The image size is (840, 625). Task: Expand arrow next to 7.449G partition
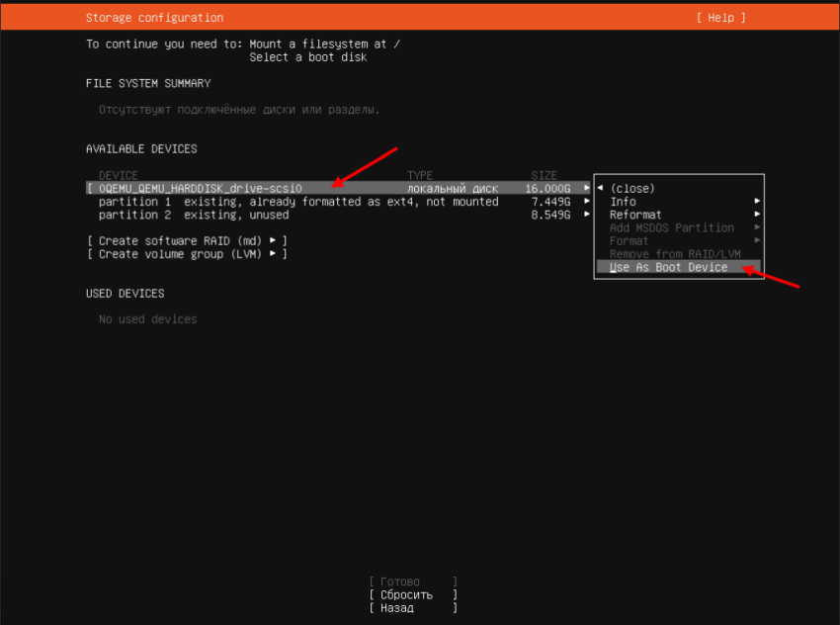click(x=587, y=201)
